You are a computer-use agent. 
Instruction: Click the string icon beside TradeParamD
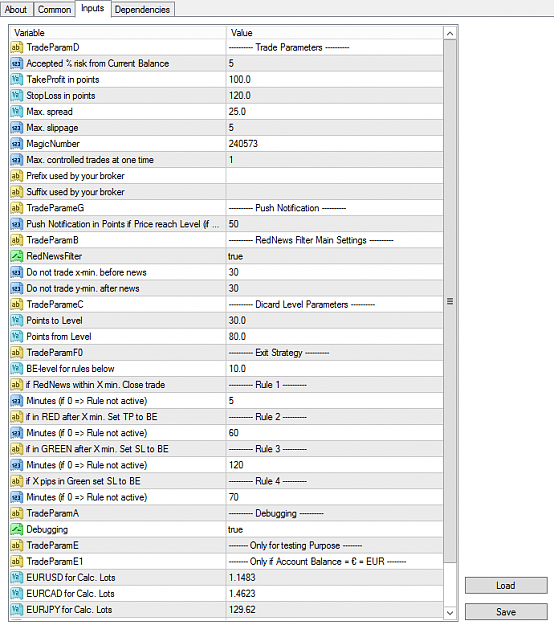click(x=16, y=47)
